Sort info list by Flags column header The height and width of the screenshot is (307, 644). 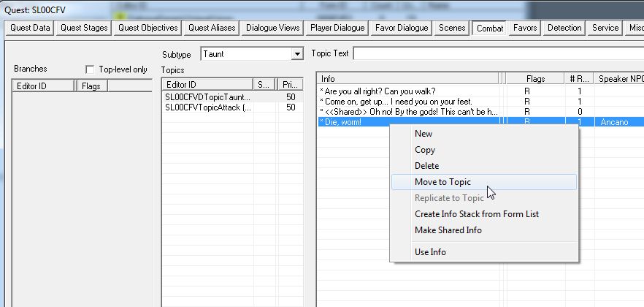(x=535, y=78)
